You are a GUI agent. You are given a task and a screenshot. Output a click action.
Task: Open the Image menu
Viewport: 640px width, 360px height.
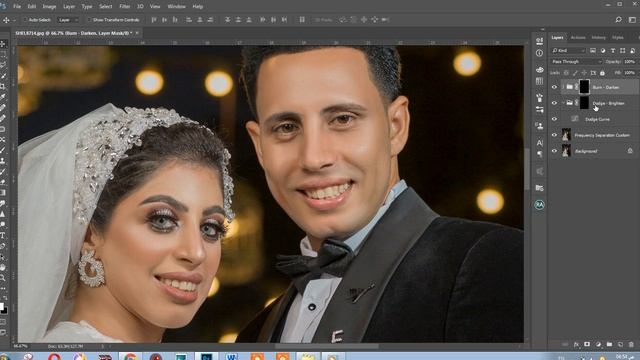(49, 7)
